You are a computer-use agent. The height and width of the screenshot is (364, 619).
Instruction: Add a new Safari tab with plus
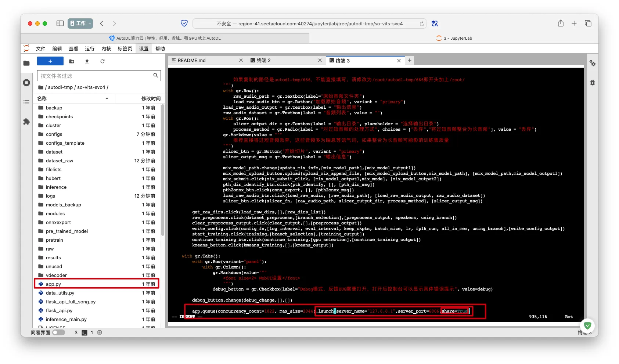[x=574, y=23]
